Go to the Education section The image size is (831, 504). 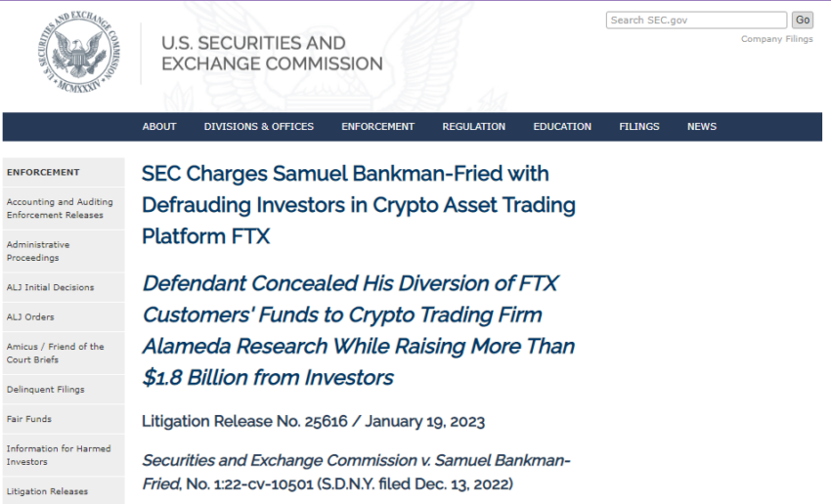click(x=562, y=127)
